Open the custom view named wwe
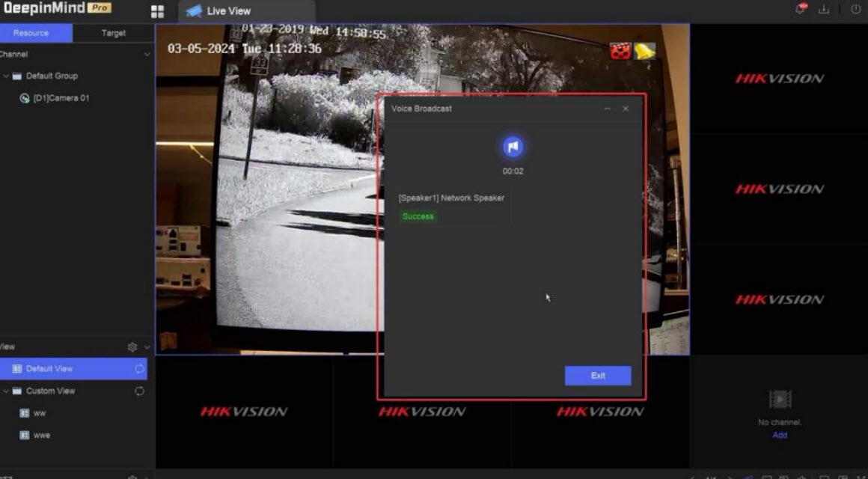 coord(42,435)
